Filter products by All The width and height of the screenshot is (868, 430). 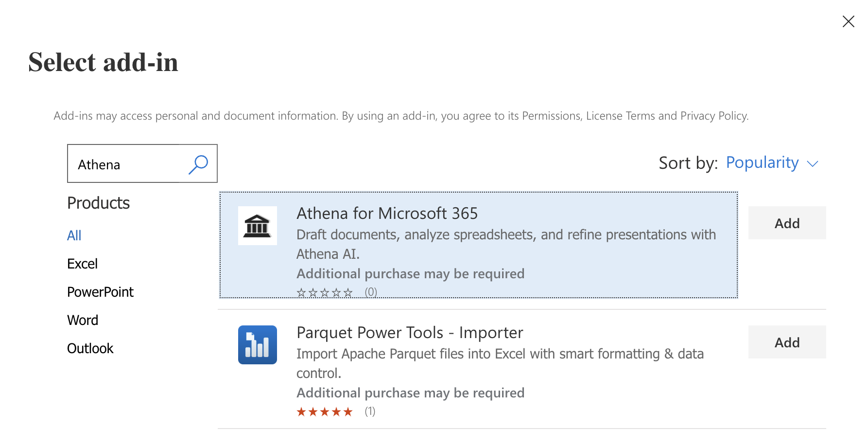point(74,235)
